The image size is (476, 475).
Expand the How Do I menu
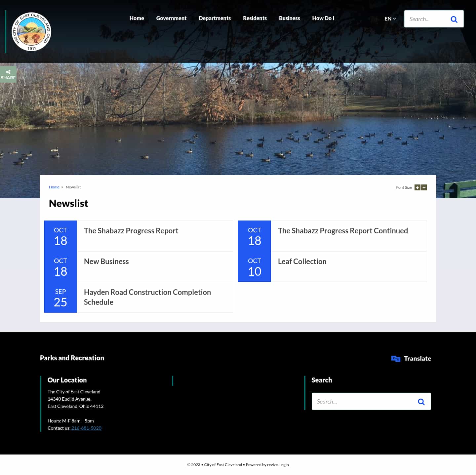pyautogui.click(x=323, y=18)
